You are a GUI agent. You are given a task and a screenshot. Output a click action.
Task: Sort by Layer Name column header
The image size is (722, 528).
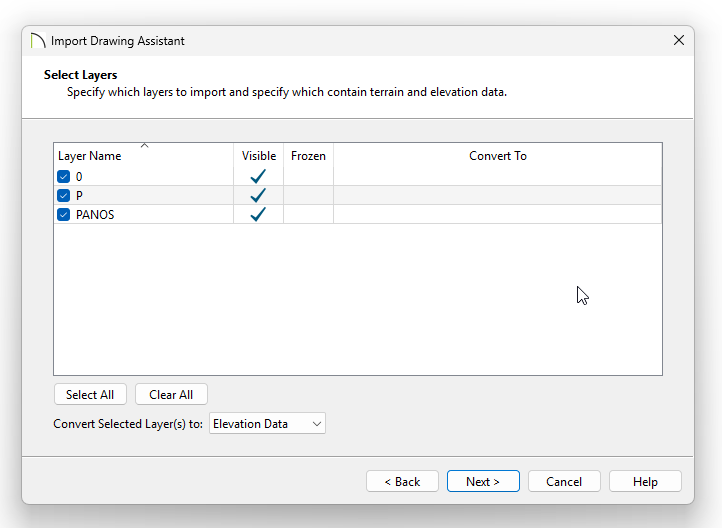pos(90,156)
